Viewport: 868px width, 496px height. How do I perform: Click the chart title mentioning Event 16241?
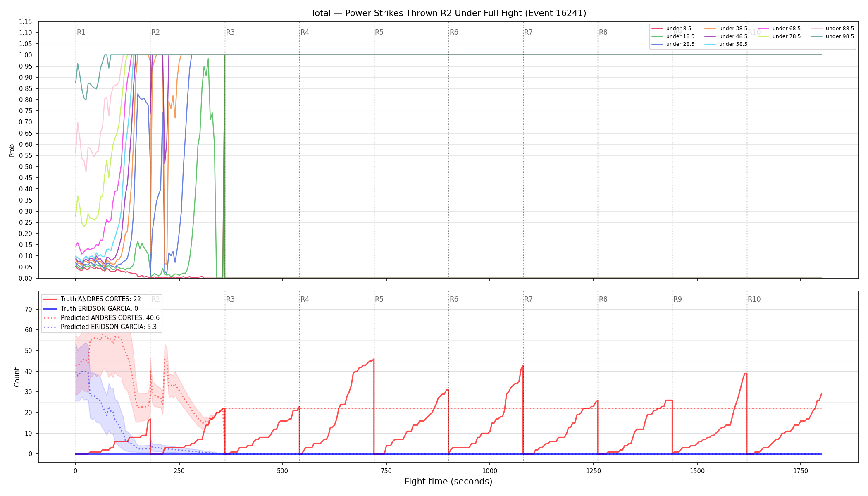[x=448, y=13]
